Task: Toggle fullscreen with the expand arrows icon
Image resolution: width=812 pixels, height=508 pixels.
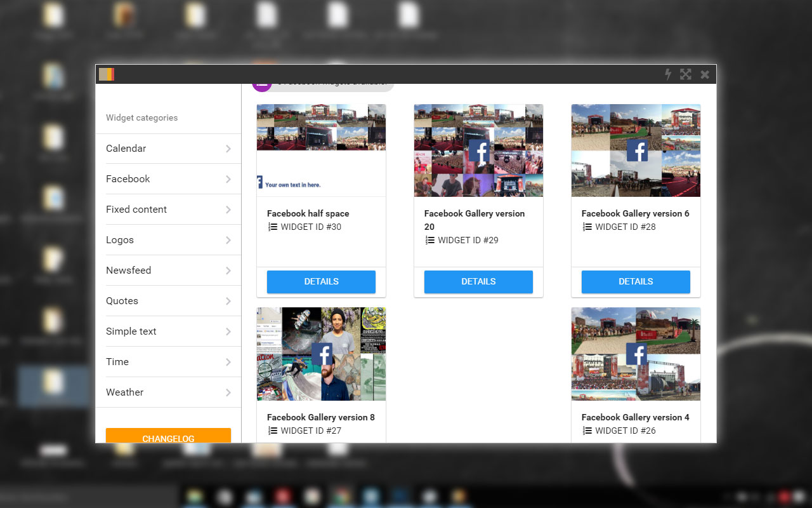Action: pos(686,74)
